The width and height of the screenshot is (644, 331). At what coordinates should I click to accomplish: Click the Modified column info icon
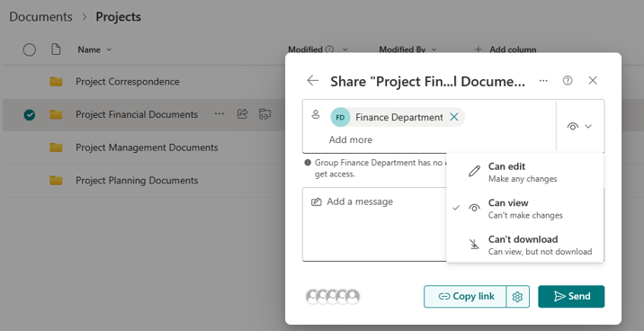pyautogui.click(x=329, y=49)
